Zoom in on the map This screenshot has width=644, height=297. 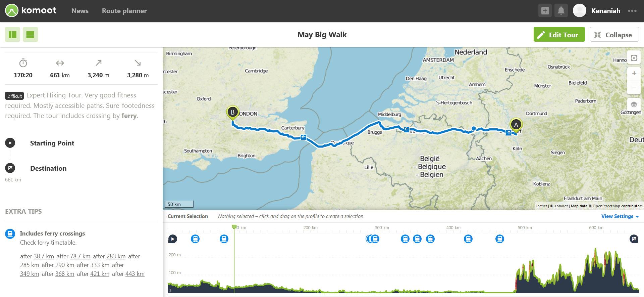(x=634, y=73)
